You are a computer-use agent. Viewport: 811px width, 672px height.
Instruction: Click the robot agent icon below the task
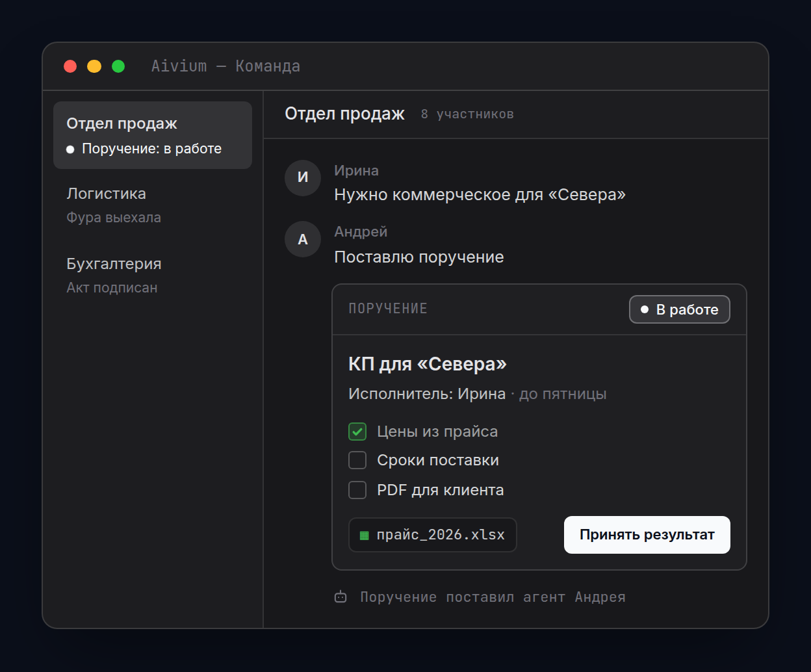[341, 597]
